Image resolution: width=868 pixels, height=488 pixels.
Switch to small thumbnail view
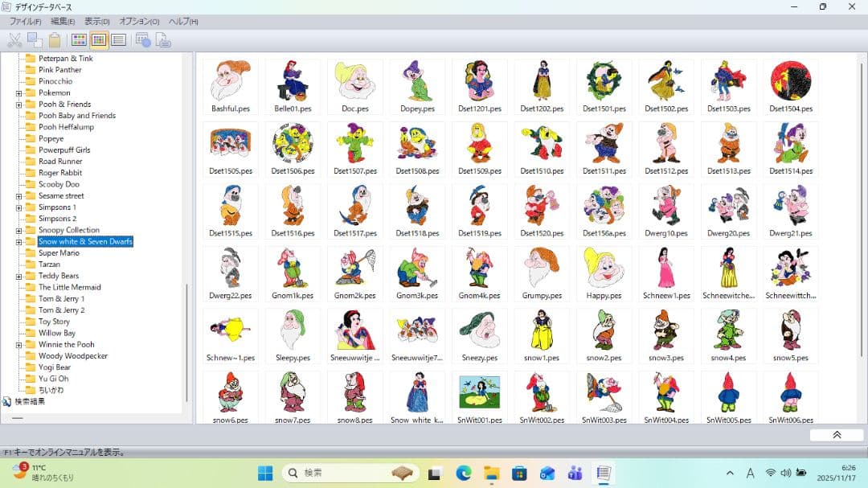tap(98, 40)
